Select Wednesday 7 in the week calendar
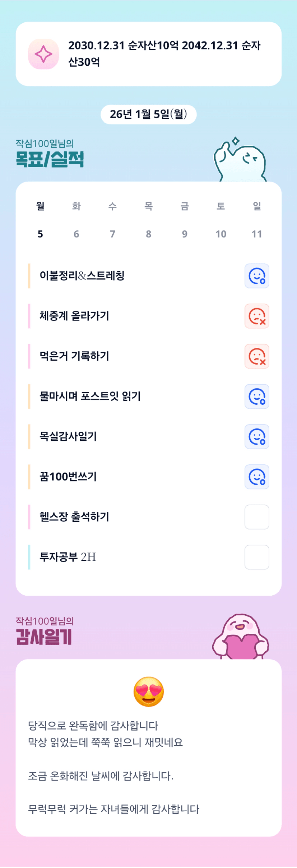The image size is (297, 868). [x=112, y=234]
